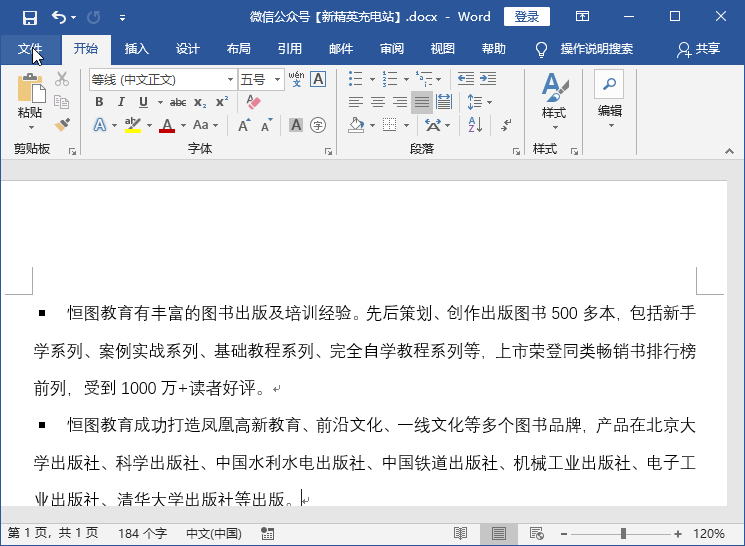Increase font size with the larger A
Image resolution: width=745 pixels, height=546 pixels.
244,125
